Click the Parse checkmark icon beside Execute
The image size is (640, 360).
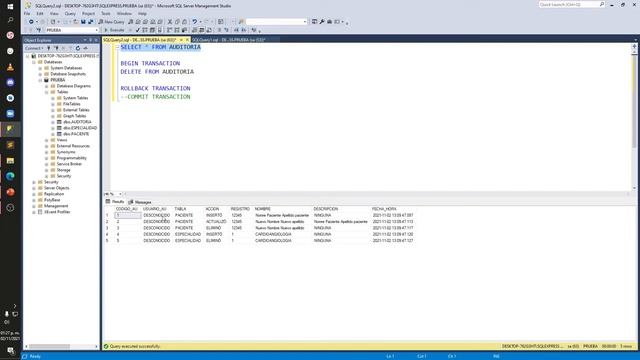click(138, 30)
